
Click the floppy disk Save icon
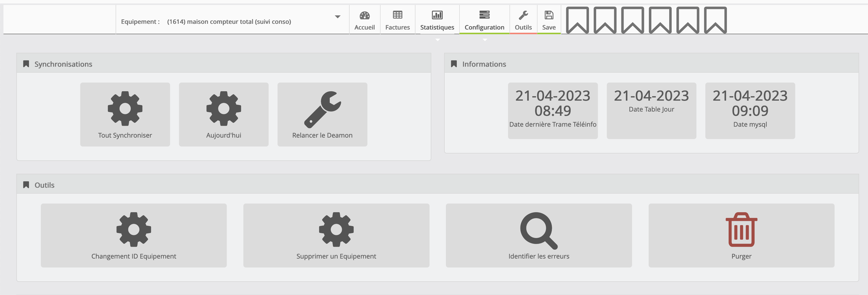(x=549, y=15)
